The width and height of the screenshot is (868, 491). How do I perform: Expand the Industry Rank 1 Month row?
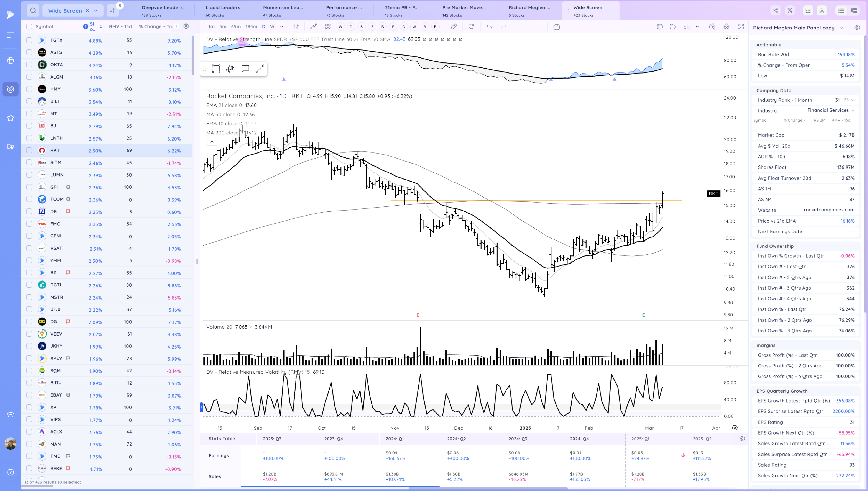click(x=853, y=100)
